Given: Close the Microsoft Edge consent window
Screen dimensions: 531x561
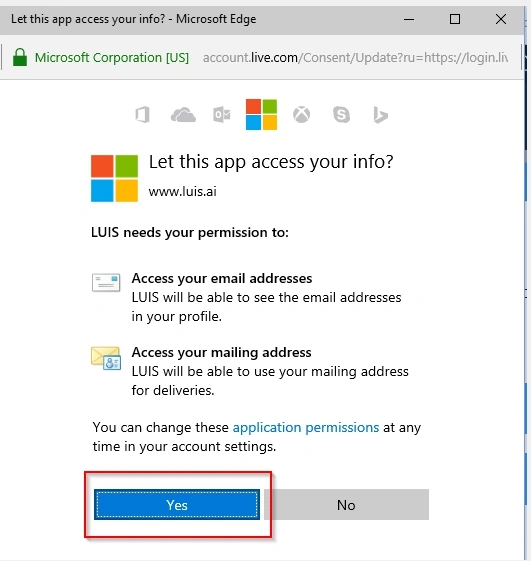Looking at the screenshot, I should coord(501,19).
